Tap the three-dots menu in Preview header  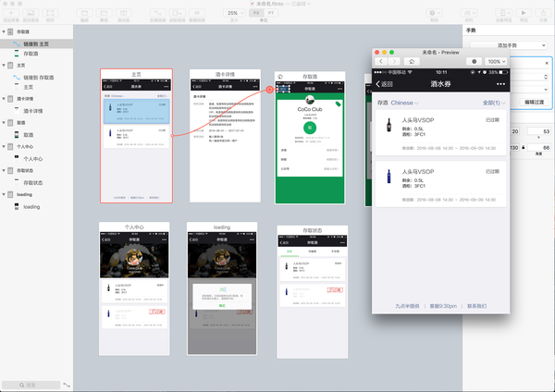(500, 84)
